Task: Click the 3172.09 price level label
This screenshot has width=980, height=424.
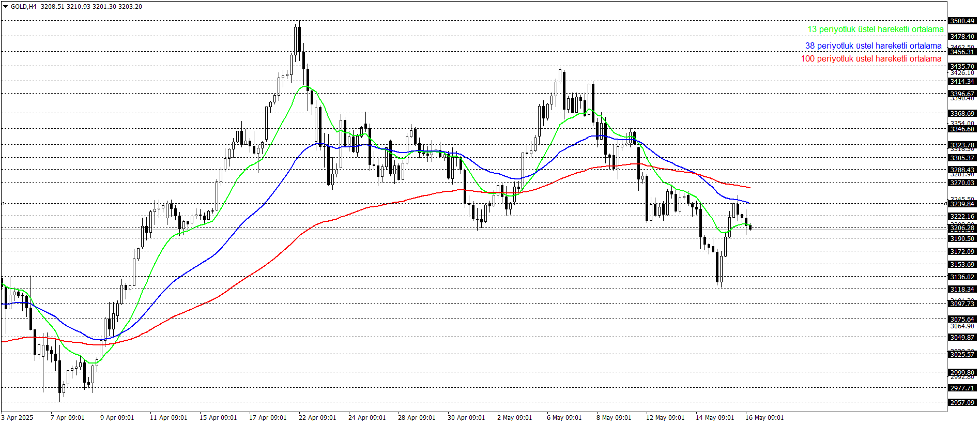Action: [x=962, y=252]
